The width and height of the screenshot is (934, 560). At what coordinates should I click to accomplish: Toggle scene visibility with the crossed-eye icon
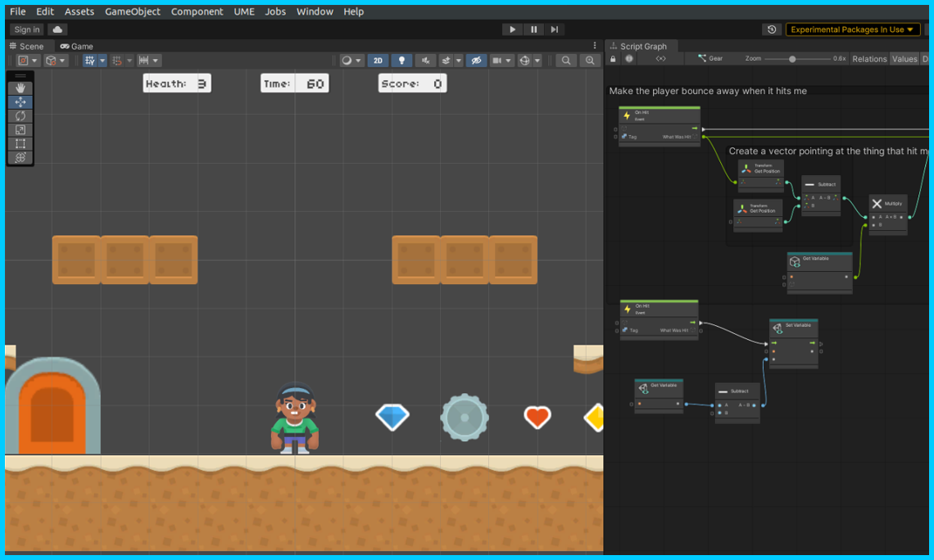(476, 60)
